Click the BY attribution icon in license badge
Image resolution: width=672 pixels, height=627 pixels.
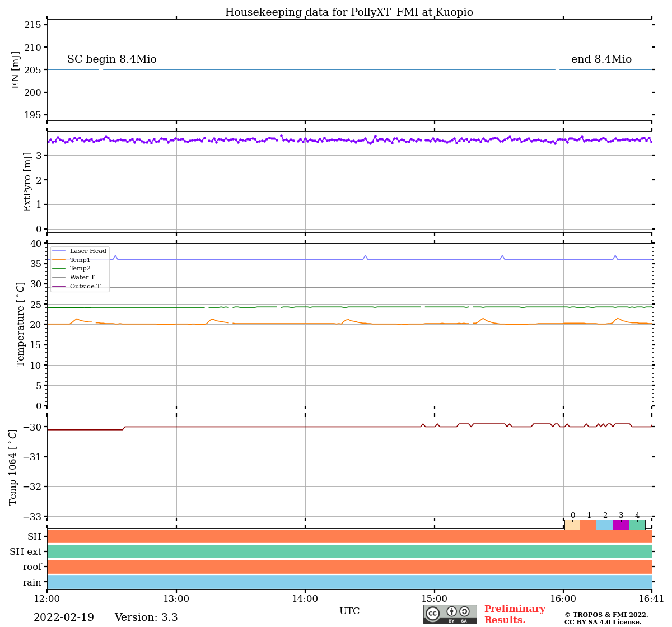451,611
